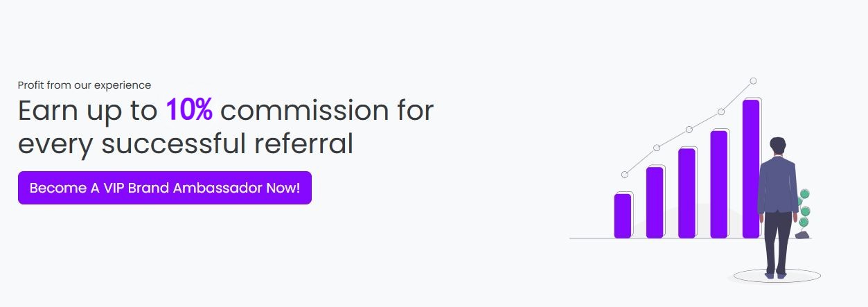The width and height of the screenshot is (868, 307).
Task: Click the second line graph data point
Action: [x=657, y=148]
